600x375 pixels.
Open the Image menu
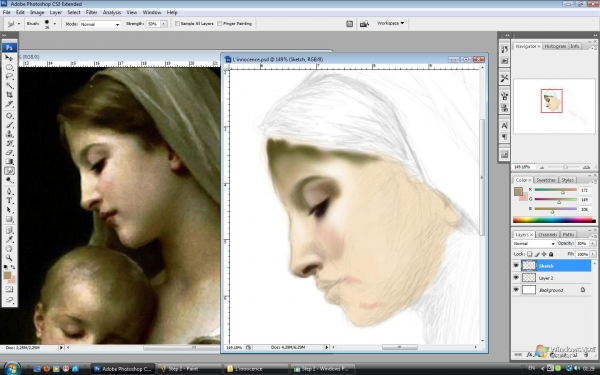[37, 12]
